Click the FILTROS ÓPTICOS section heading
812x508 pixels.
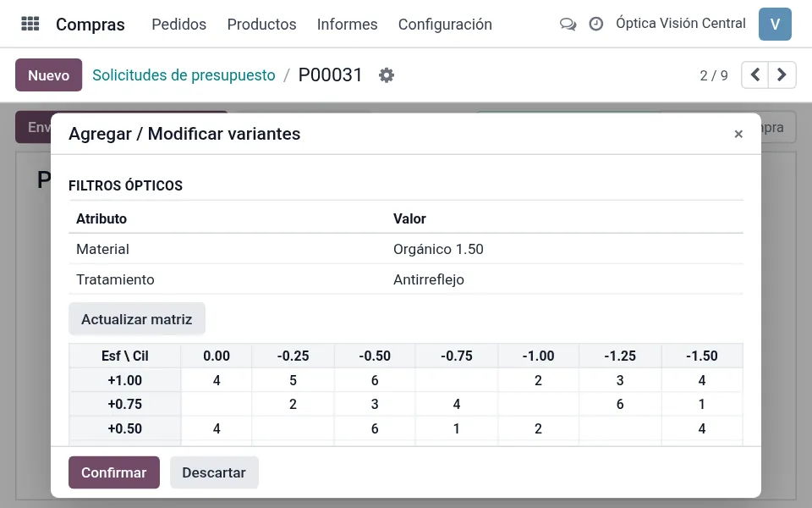point(126,185)
